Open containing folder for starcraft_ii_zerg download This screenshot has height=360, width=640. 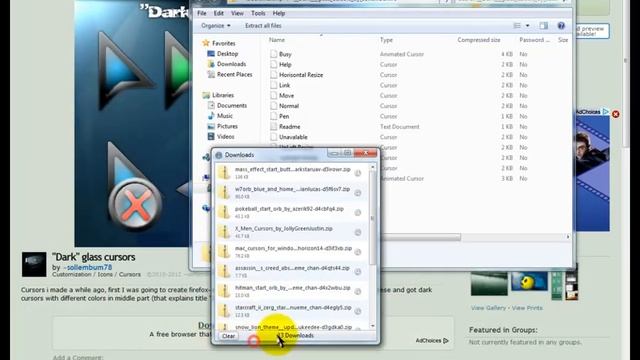pos(358,311)
